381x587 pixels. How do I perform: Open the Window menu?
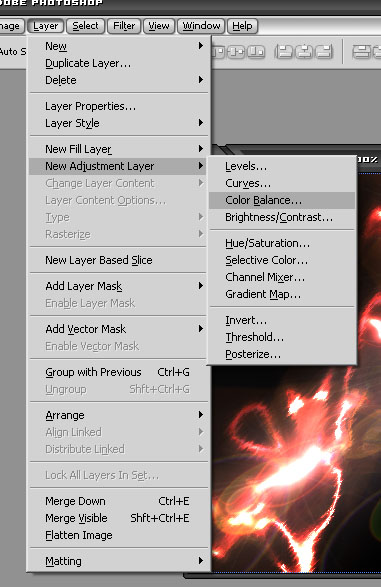(201, 26)
